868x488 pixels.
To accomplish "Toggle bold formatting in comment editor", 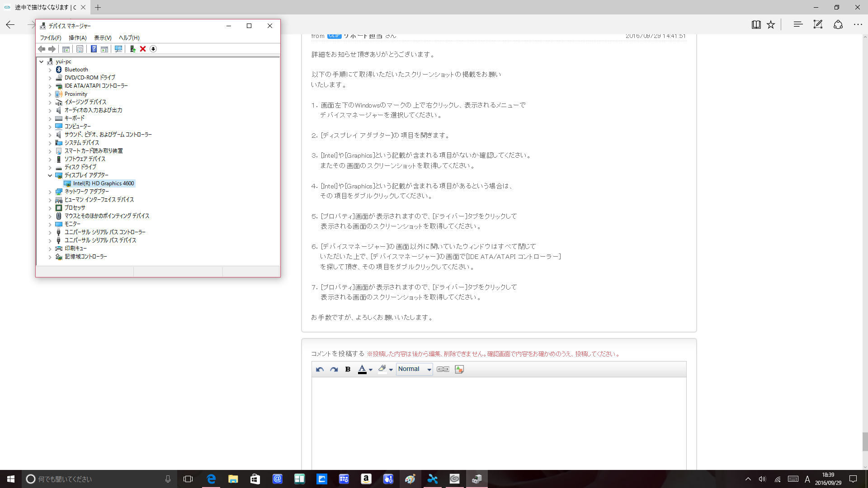I will click(348, 369).
